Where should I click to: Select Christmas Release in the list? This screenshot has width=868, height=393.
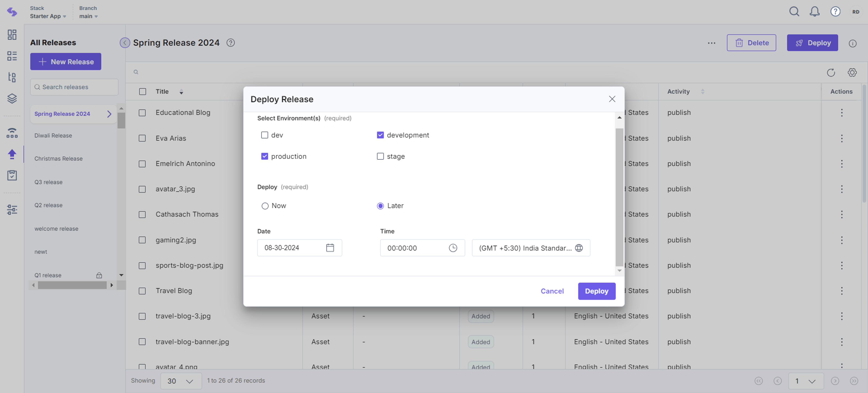(x=58, y=159)
